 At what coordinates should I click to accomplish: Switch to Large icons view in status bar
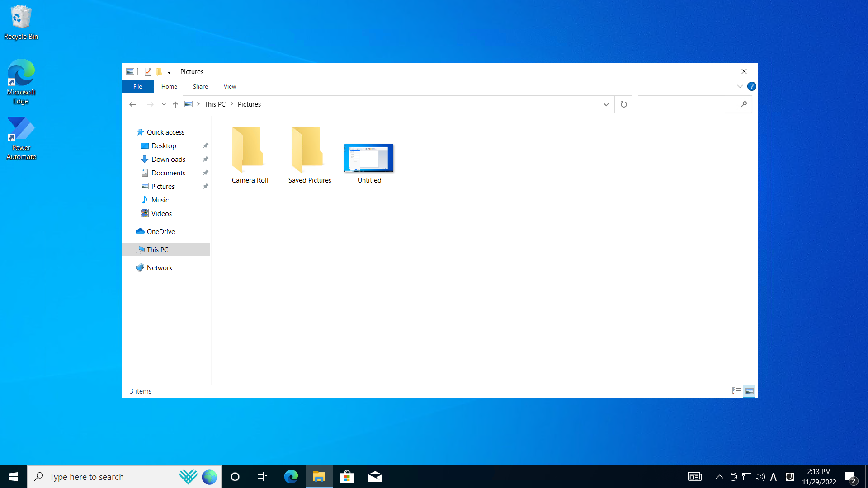click(749, 391)
